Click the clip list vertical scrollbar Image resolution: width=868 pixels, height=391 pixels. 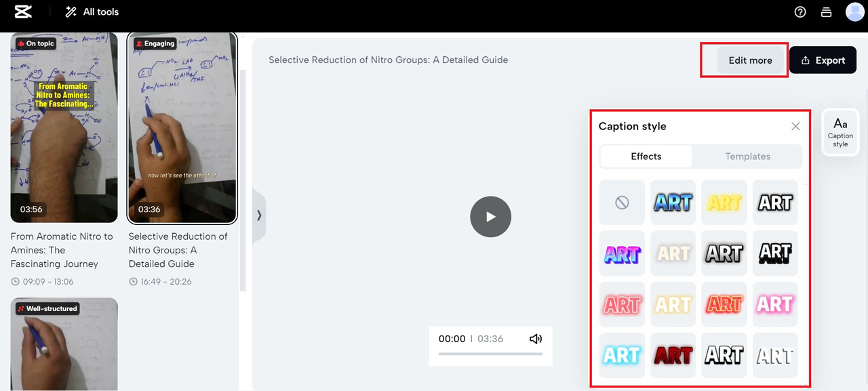[x=243, y=180]
